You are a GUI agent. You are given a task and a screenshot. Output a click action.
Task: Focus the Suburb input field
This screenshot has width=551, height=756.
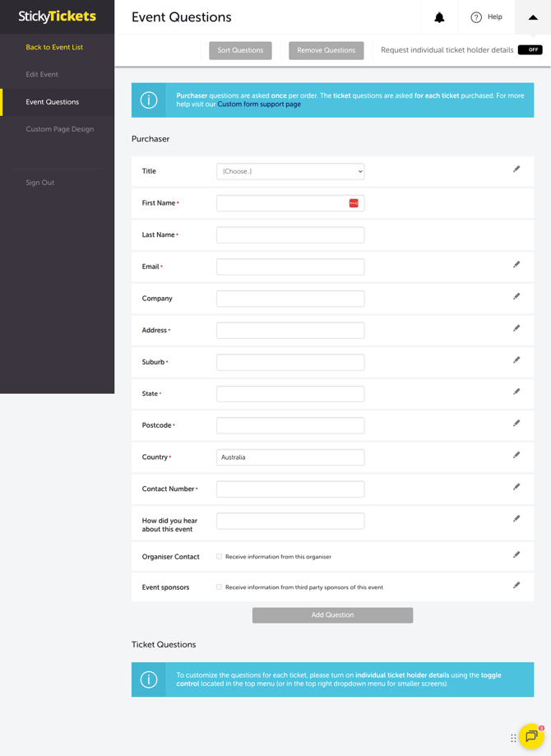coord(290,363)
